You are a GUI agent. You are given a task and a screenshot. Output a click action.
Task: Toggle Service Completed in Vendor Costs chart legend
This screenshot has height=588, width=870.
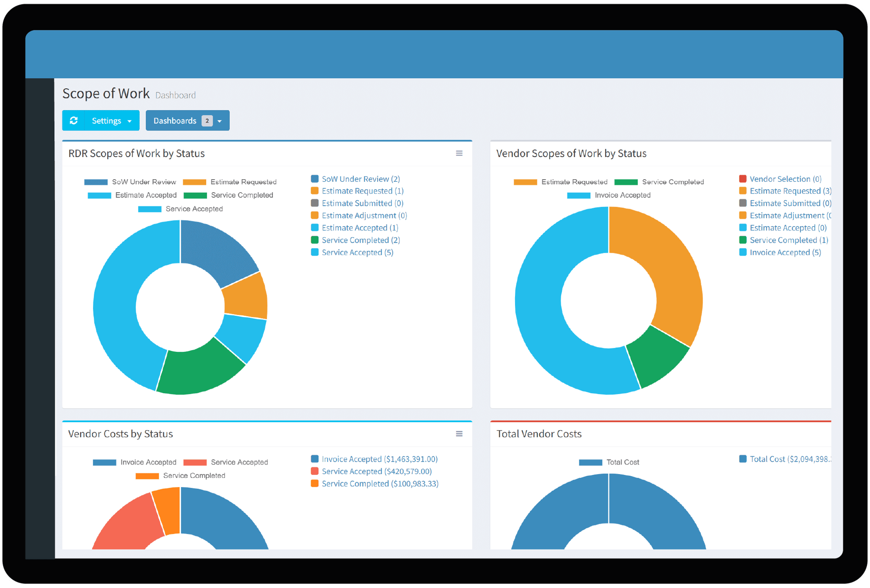pyautogui.click(x=180, y=476)
